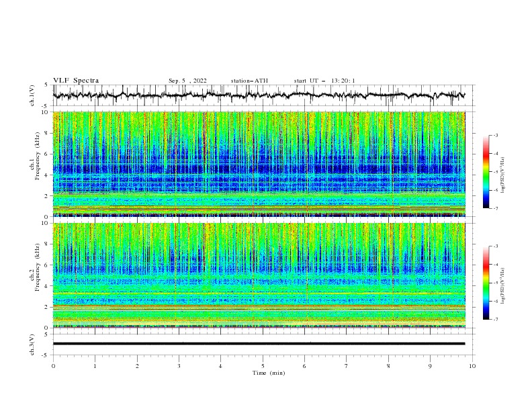
Task: Click the "-5" label on ch.2 colorbar
Action: pos(495,283)
